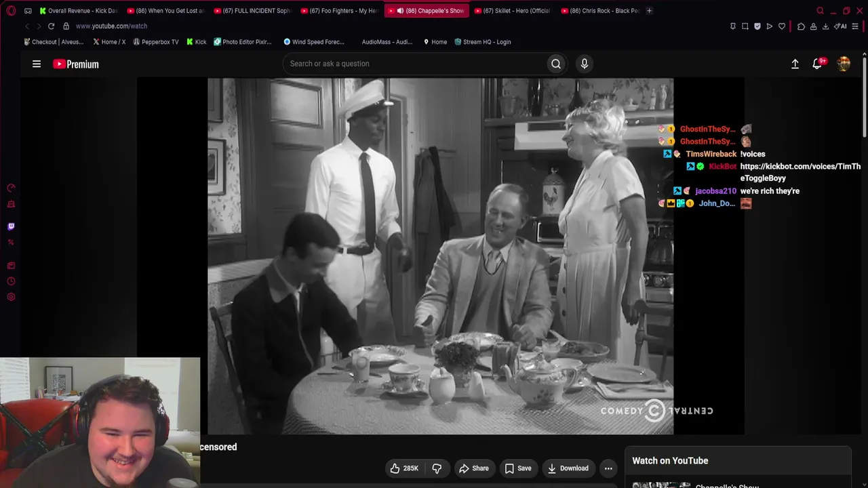Switch to Overall Revenue Kick tab
Viewport: 868px width, 488px height.
point(79,11)
